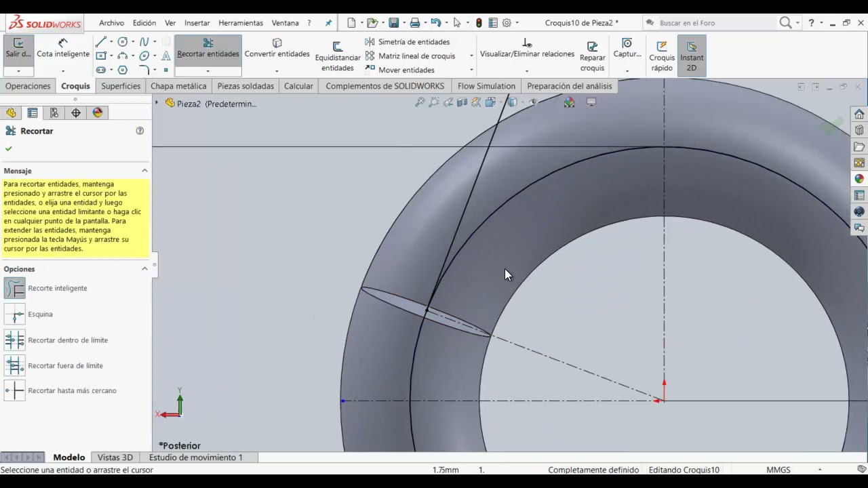Collapse the Opciones section
Screen dimensions: 868x488
pos(144,269)
